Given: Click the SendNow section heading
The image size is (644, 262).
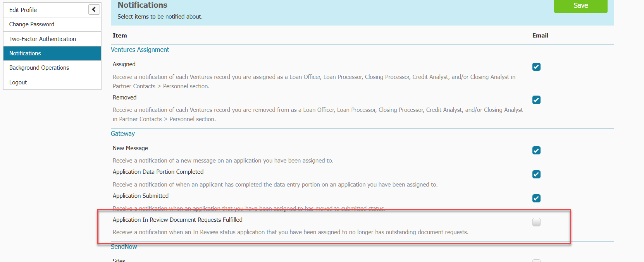Looking at the screenshot, I should (124, 247).
